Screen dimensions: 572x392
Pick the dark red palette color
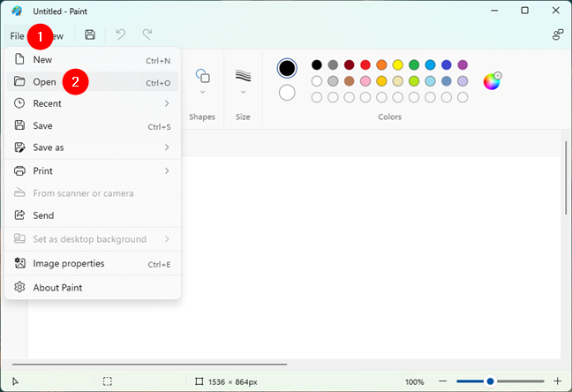[349, 65]
